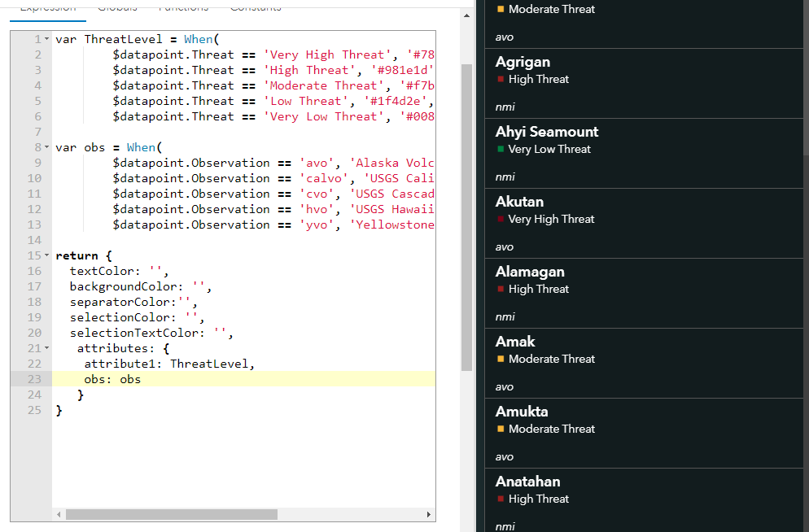Click the editor horizontal scrollbar left arrow
The image size is (809, 532).
tap(59, 514)
